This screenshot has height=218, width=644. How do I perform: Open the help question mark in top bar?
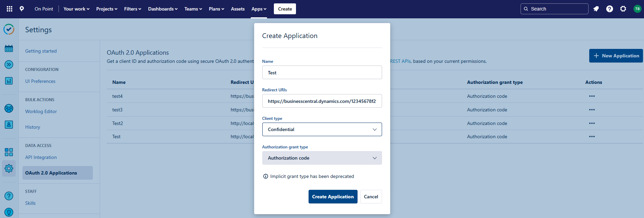tap(609, 9)
